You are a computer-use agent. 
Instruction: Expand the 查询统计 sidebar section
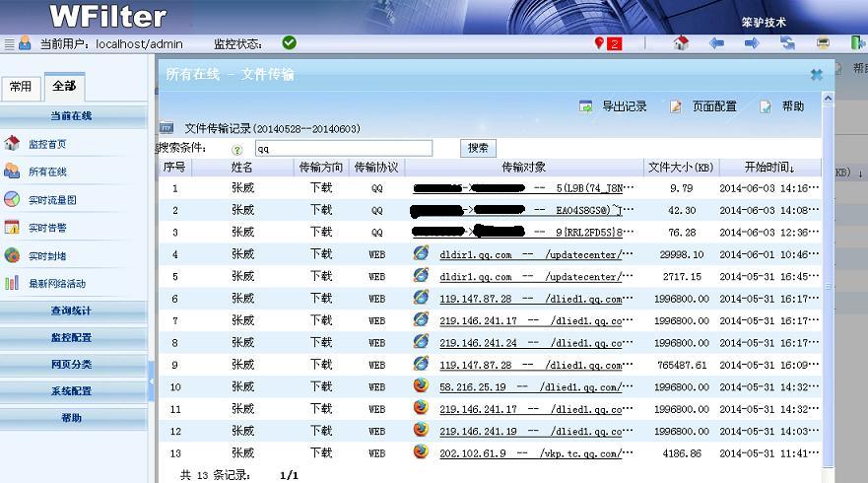(x=71, y=310)
